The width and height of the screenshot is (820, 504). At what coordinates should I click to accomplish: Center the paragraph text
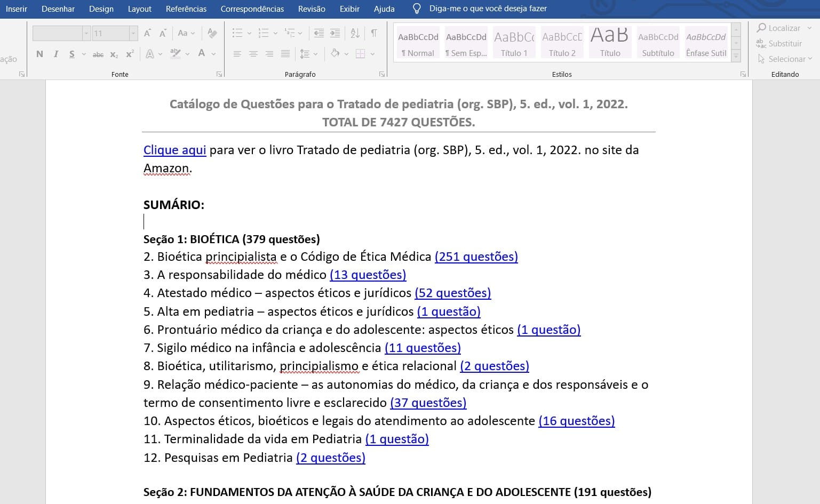[253, 54]
